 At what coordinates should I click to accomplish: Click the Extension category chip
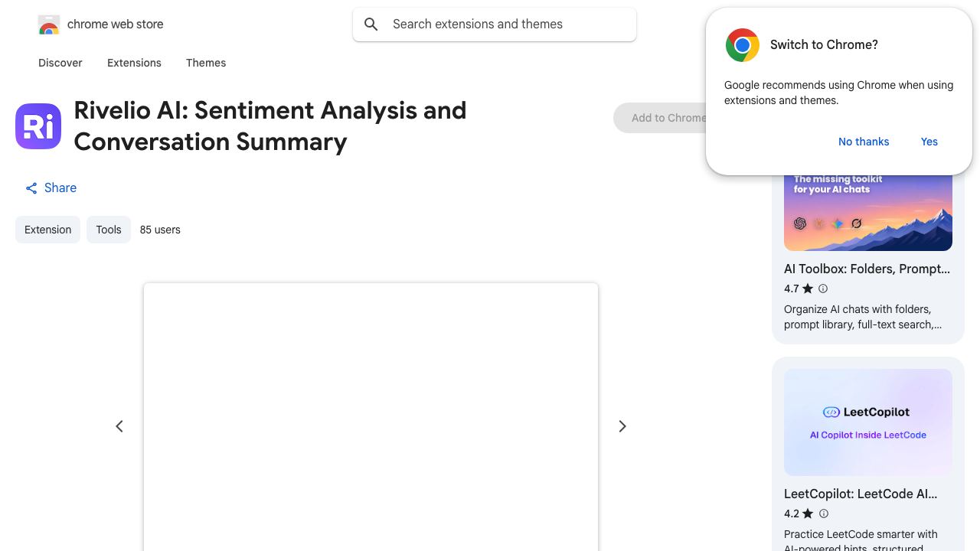pos(47,230)
